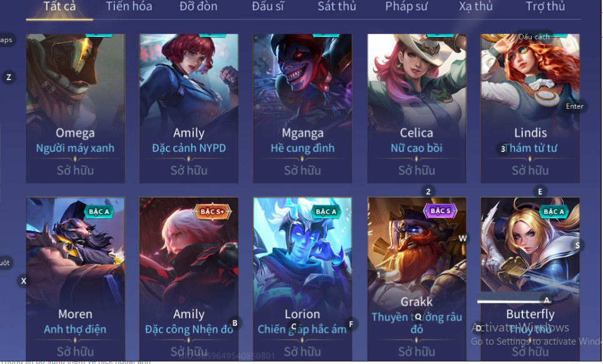Viewport: 603px width, 364px height.
Task: Click the BẬC S+ badge on Amily
Action: tap(212, 211)
